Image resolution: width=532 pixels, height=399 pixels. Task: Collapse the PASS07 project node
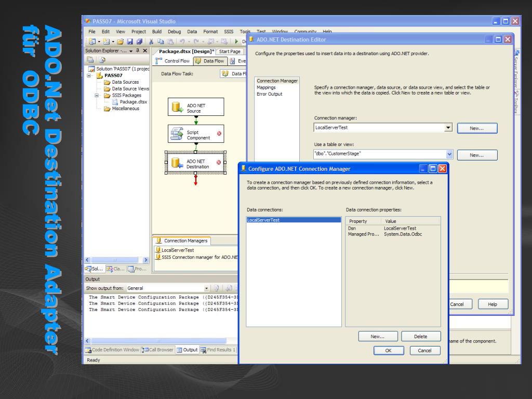(x=89, y=75)
